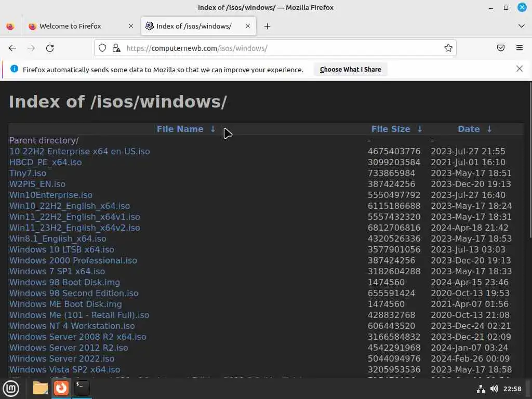The image size is (532, 399).
Task: Click the Firefox taskbar icon
Action: 61,388
